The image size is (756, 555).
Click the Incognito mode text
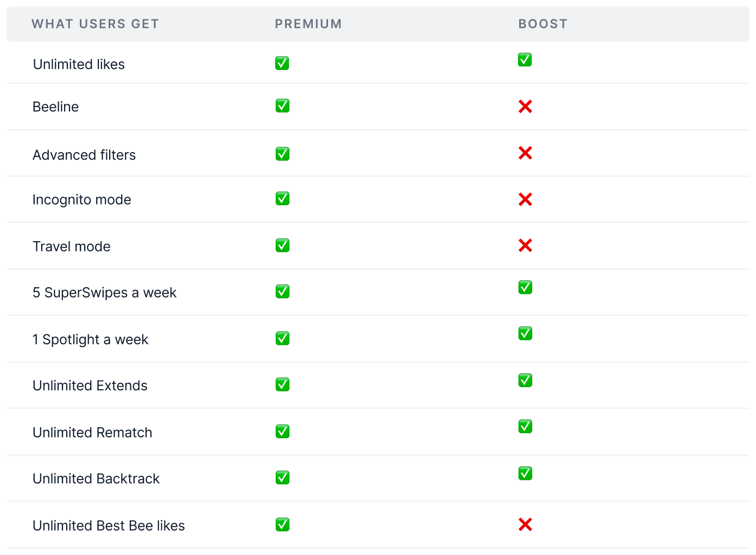pyautogui.click(x=82, y=200)
